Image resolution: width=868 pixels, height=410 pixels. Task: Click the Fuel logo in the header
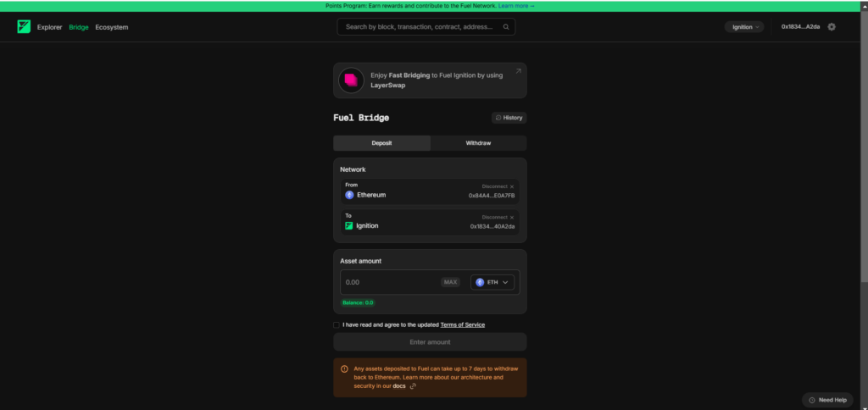24,27
